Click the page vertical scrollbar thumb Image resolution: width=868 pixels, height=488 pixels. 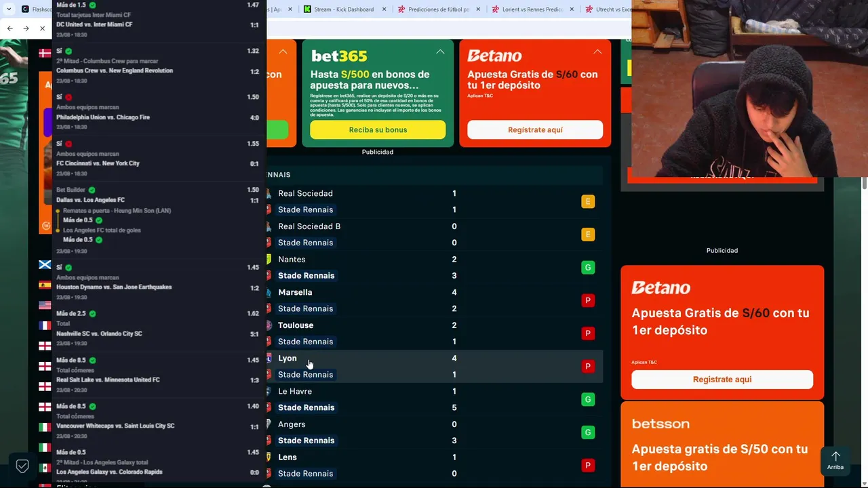[x=865, y=182]
